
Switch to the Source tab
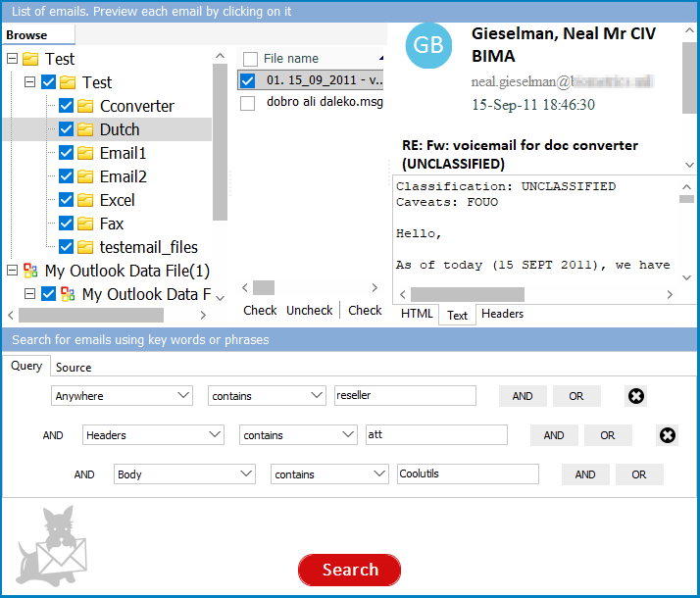tap(74, 368)
